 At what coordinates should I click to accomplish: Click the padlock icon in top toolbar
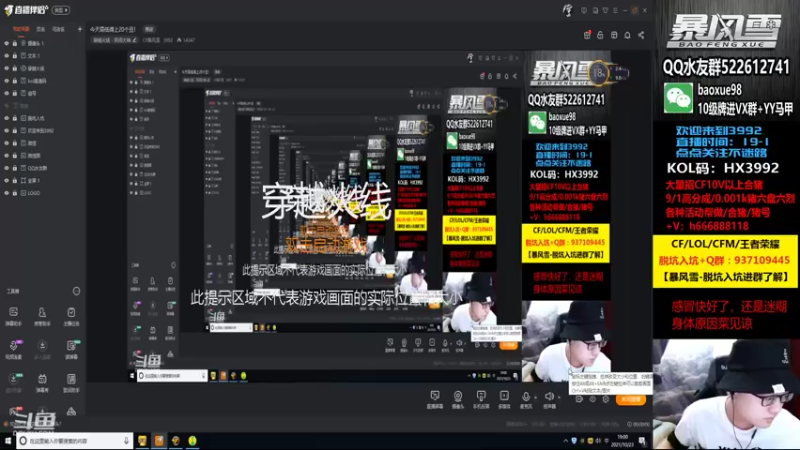point(601,35)
